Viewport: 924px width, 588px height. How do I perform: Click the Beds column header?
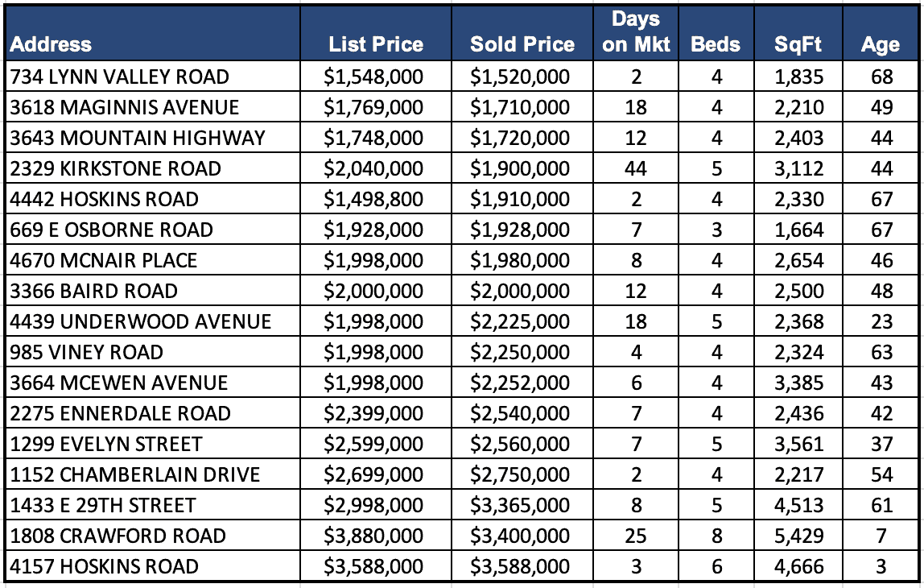pyautogui.click(x=715, y=45)
